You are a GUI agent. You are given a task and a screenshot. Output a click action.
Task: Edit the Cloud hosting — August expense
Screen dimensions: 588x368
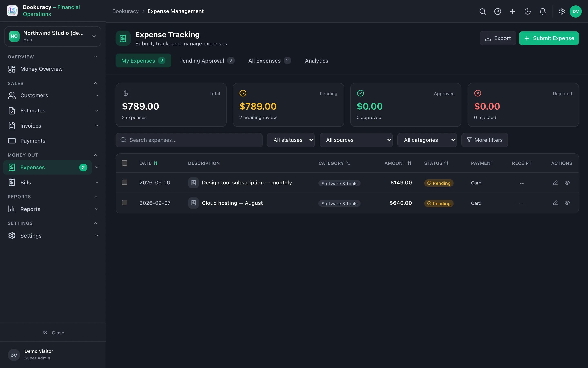pyautogui.click(x=555, y=203)
